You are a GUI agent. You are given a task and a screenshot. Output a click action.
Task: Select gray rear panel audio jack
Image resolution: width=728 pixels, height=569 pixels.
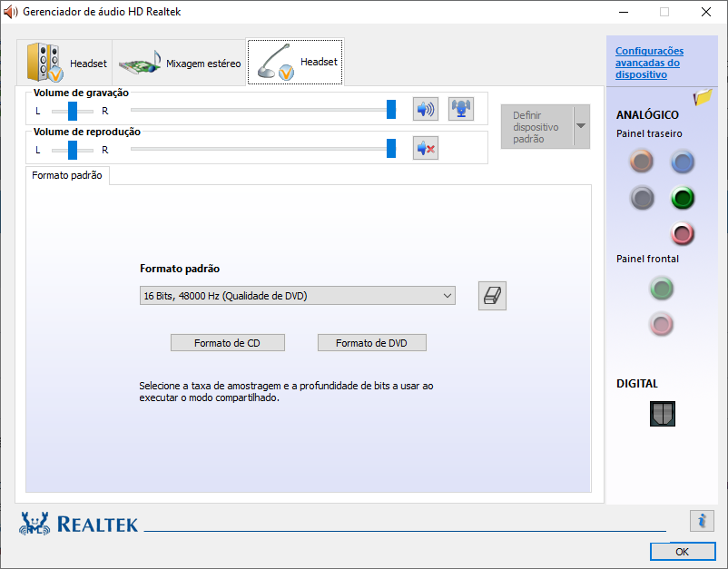coord(642,198)
